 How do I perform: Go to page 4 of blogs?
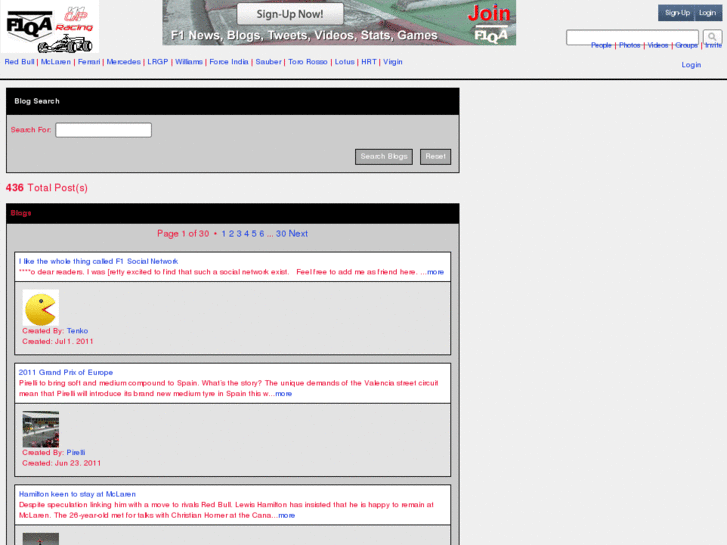pos(247,234)
